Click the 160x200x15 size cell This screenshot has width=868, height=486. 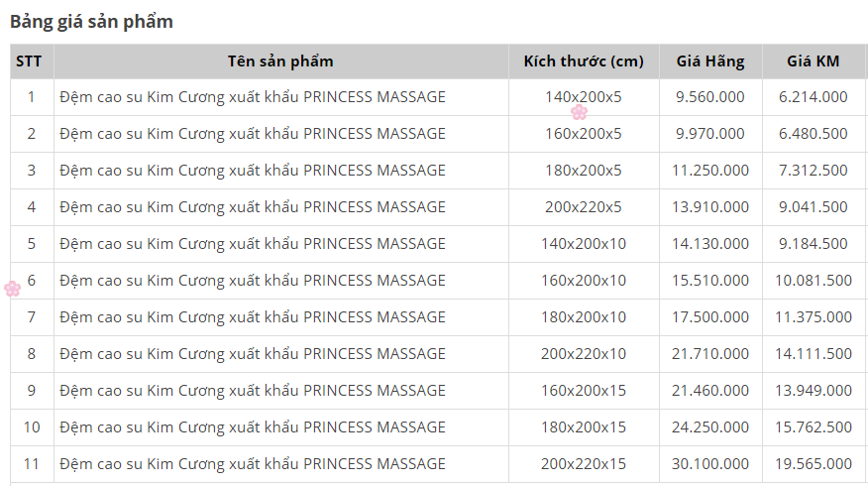click(584, 391)
